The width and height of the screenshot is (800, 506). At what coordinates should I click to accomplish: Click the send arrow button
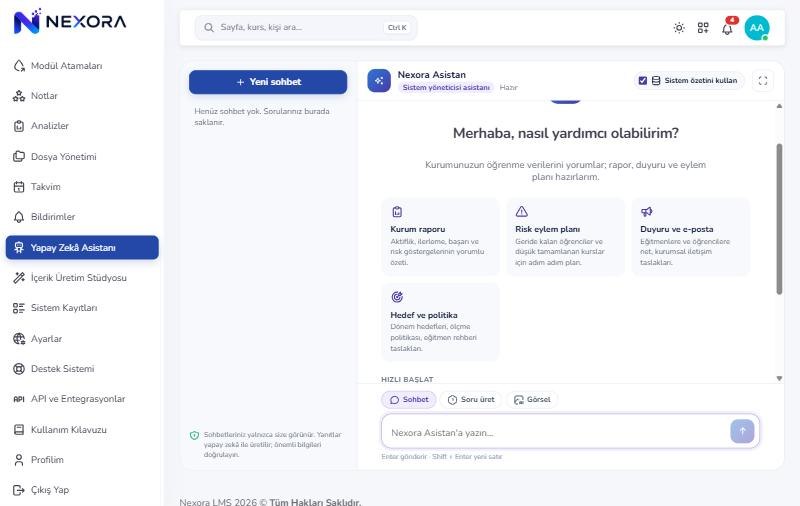click(x=742, y=432)
